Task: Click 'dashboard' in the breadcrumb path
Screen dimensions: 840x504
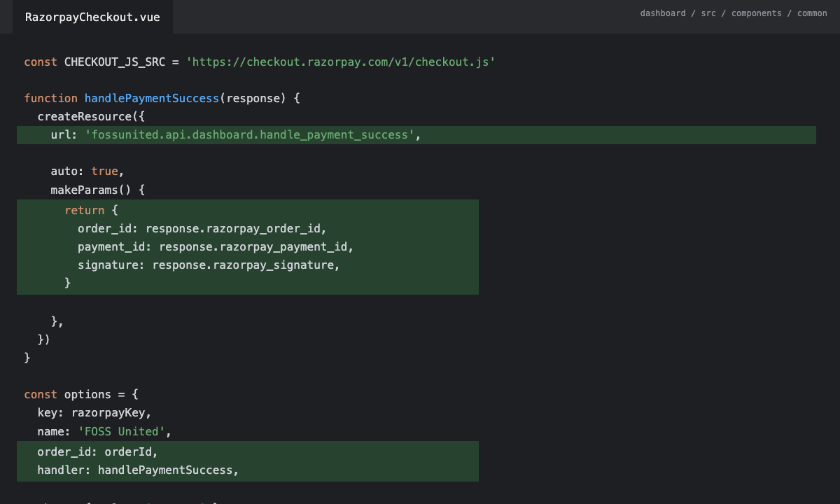Action: coord(663,13)
